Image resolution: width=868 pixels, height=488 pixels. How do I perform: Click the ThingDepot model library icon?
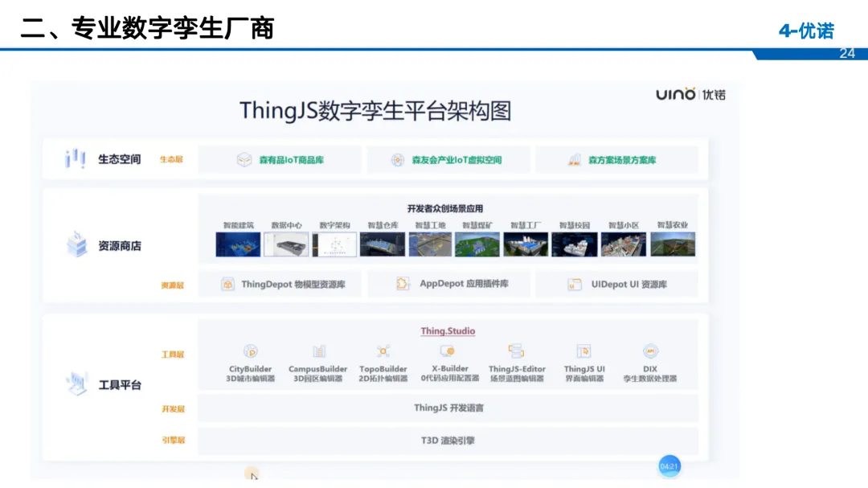[x=227, y=284]
